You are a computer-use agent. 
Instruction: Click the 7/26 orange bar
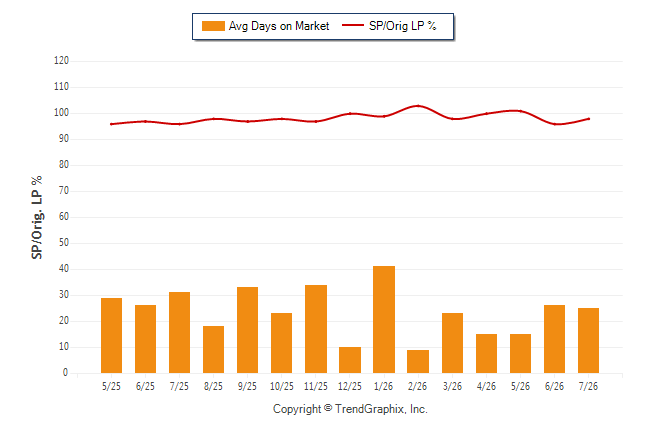[588, 340]
